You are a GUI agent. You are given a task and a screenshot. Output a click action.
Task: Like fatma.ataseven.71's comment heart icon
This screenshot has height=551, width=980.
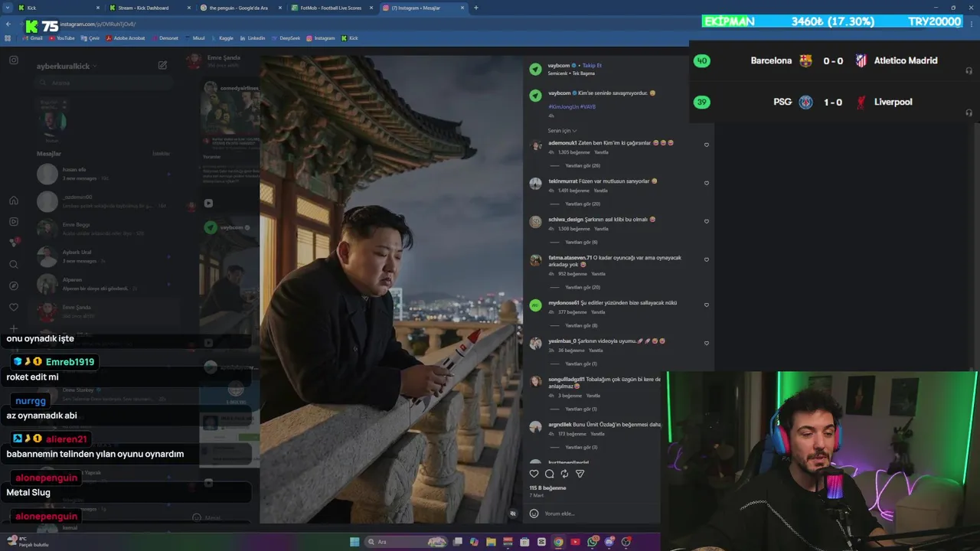(x=707, y=259)
